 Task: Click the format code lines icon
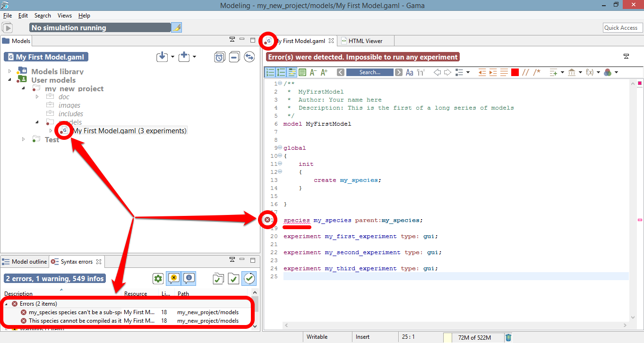pyautogui.click(x=504, y=72)
